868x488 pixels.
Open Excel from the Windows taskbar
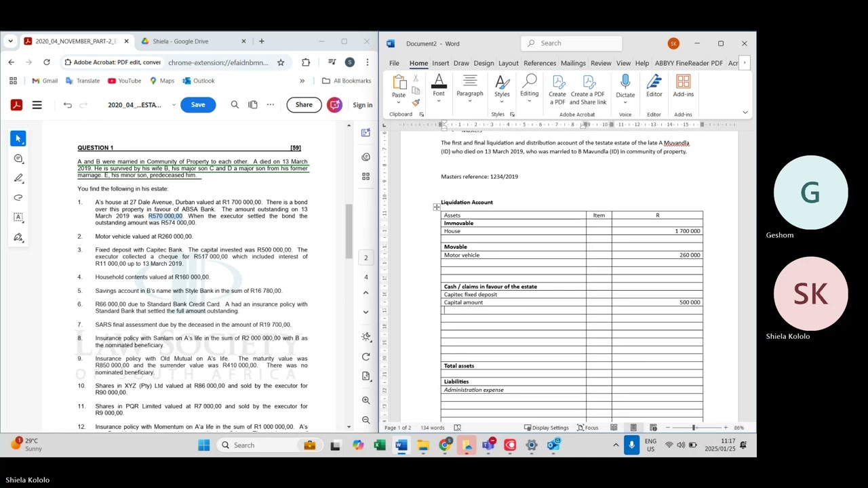[380, 445]
